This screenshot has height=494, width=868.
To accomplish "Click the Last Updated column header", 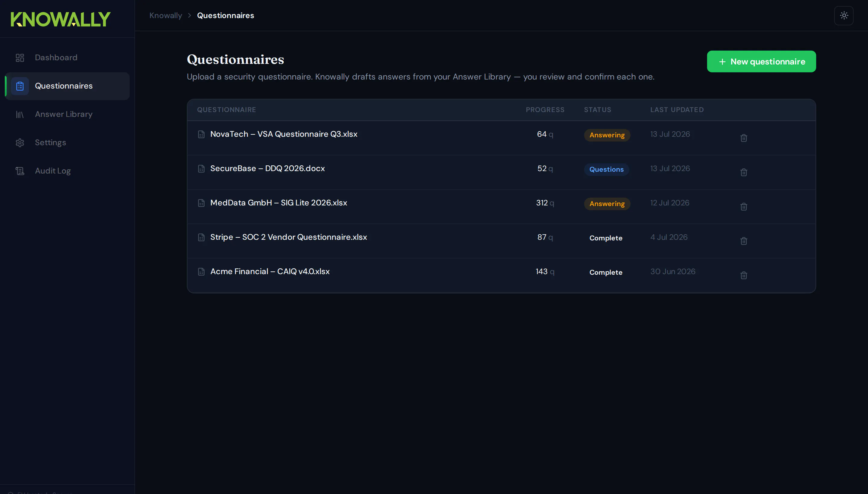I will tap(677, 110).
